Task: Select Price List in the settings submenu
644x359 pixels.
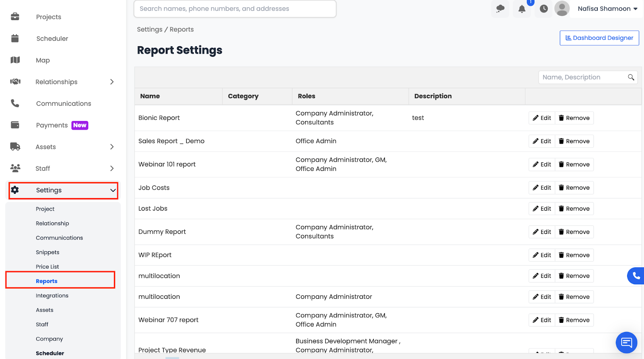Action: click(x=47, y=267)
